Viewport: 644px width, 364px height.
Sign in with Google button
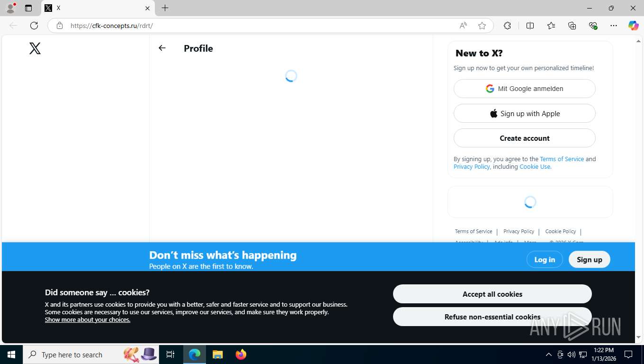click(x=525, y=89)
